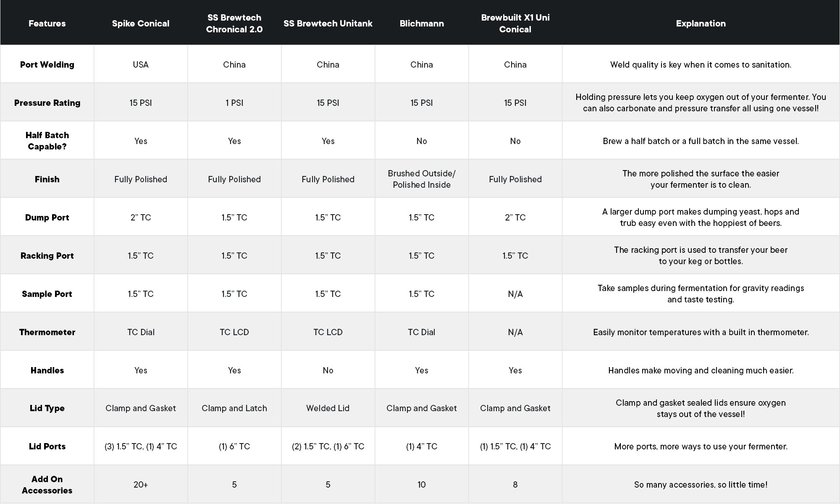Select the Port Welding row label
Screen dimensions: 840x504
click(47, 65)
